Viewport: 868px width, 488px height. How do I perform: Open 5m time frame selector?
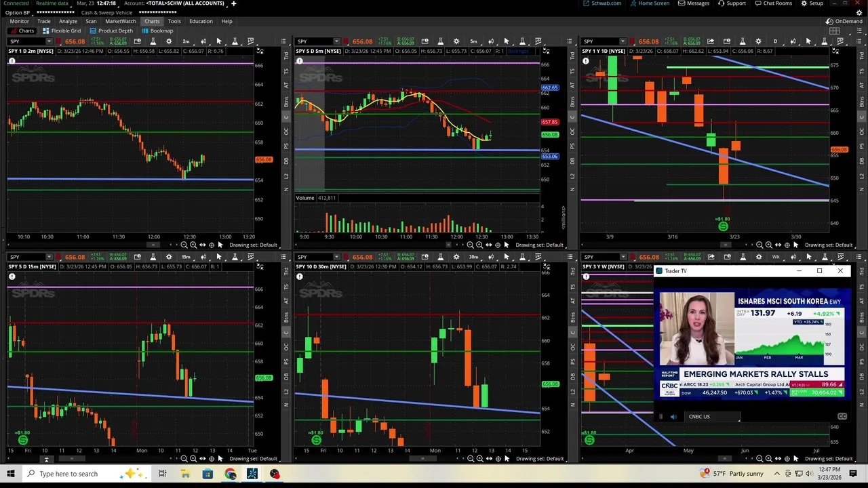coord(473,41)
